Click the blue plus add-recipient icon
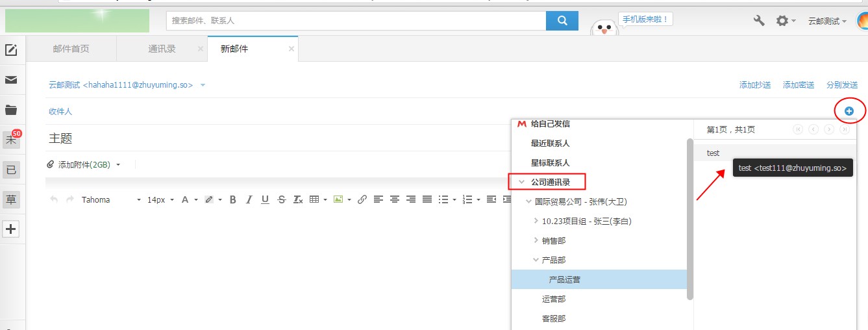868x330 pixels. (849, 111)
